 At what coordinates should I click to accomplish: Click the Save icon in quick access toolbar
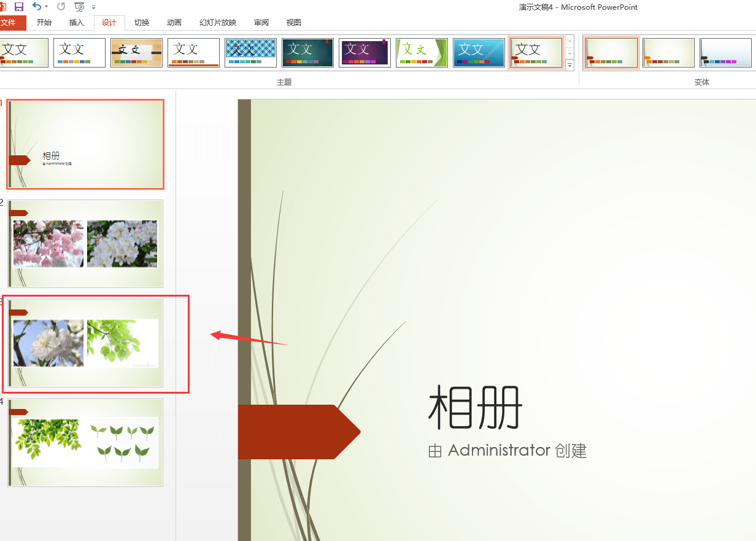(x=19, y=7)
